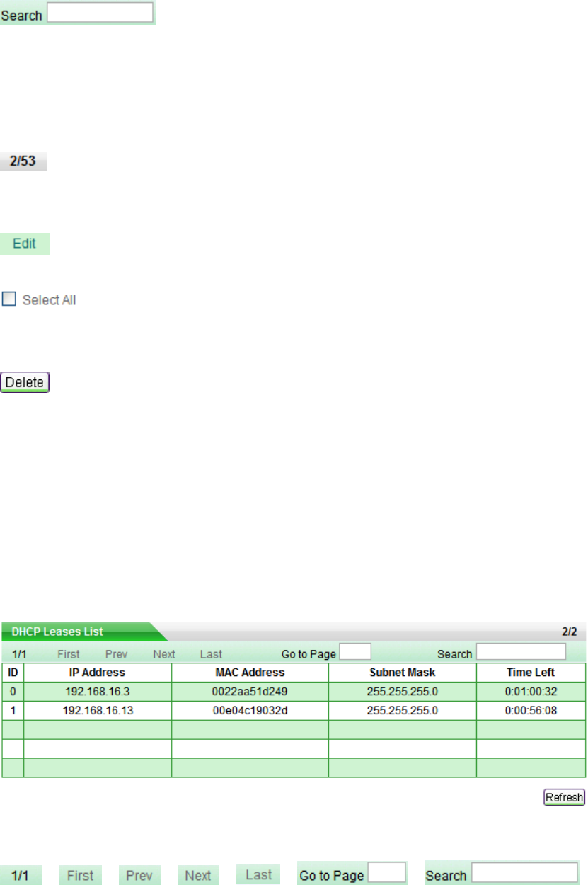
Task: Click the Go to Page field in DHCP Leases List
Action: click(x=355, y=651)
